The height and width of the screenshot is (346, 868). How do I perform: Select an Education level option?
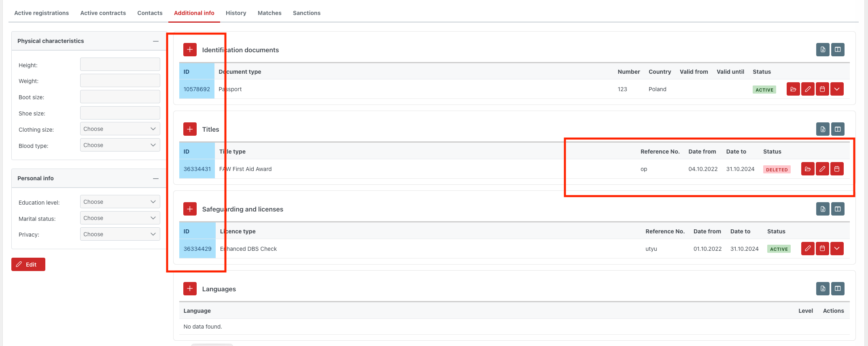(120, 202)
